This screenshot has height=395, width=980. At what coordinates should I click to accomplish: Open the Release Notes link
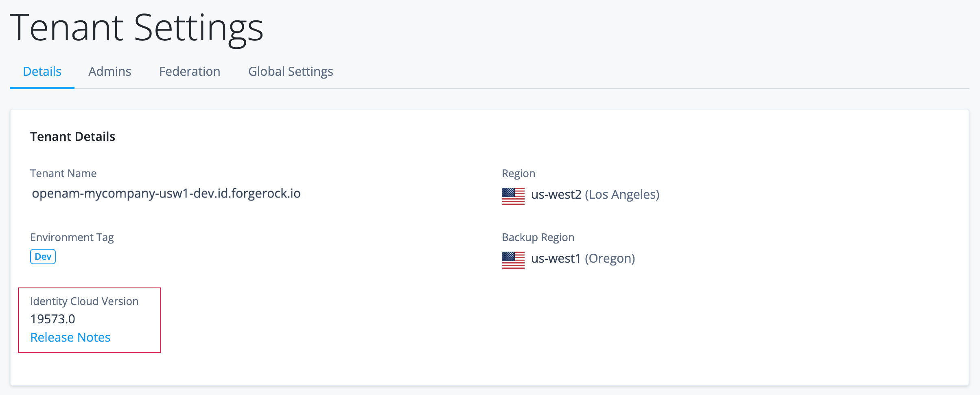coord(70,338)
